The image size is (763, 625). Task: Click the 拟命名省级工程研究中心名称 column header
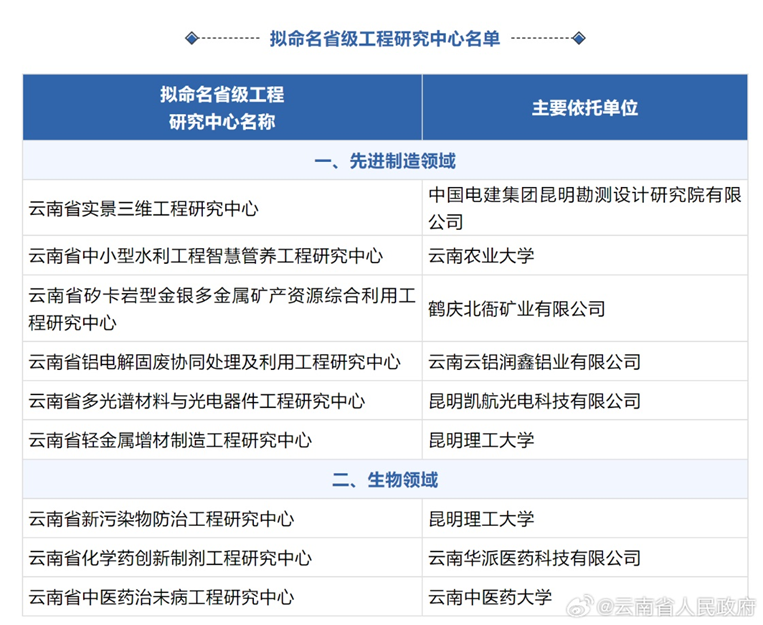coord(222,108)
